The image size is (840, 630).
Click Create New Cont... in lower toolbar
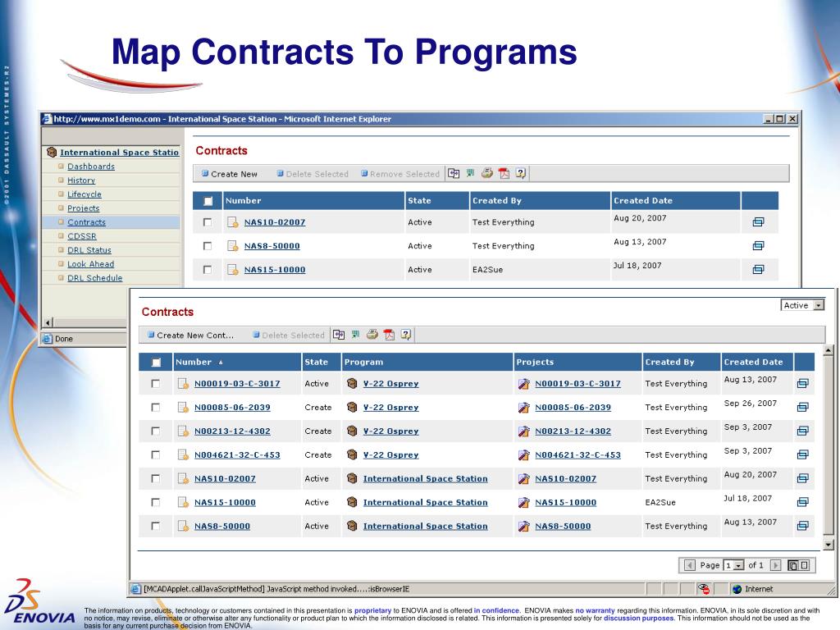coord(190,336)
